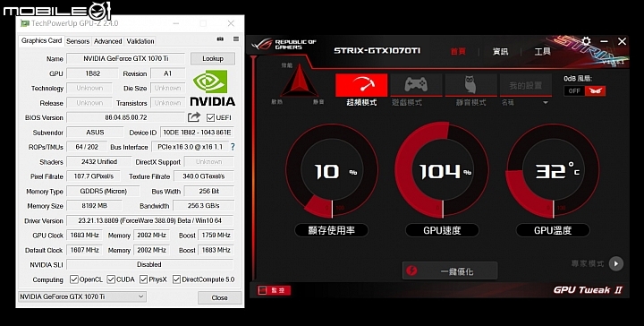Click the 顯存使用率 label

coord(332,230)
